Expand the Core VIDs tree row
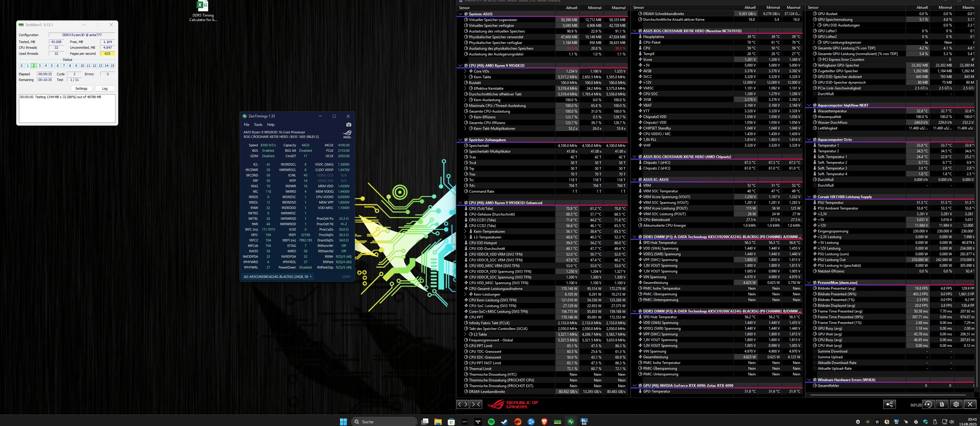The height and width of the screenshot is (426, 980). click(465, 71)
